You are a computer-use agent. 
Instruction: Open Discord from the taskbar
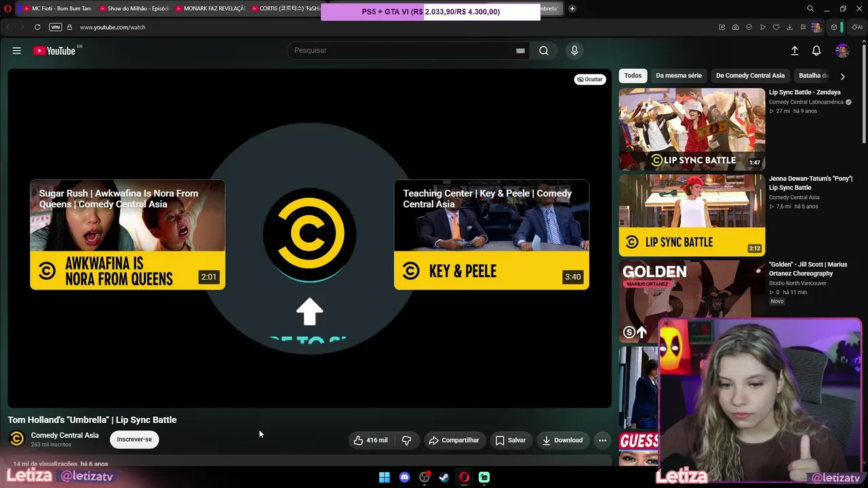pos(405,477)
